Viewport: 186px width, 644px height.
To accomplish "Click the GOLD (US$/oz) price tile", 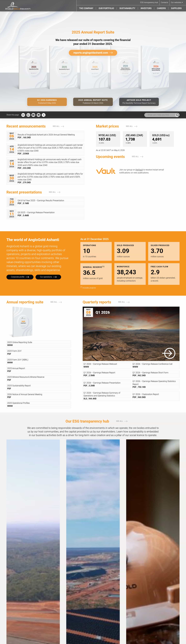I will click(x=162, y=139).
